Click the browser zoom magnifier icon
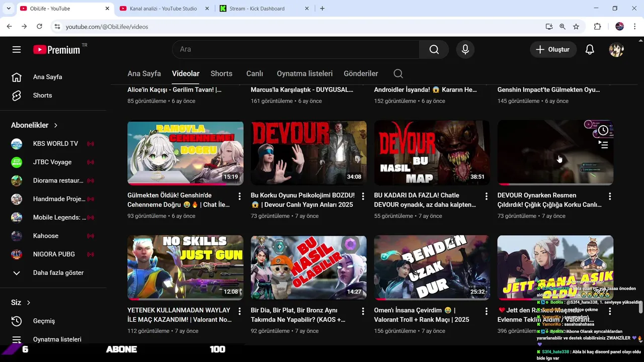The width and height of the screenshot is (644, 362). [562, 27]
